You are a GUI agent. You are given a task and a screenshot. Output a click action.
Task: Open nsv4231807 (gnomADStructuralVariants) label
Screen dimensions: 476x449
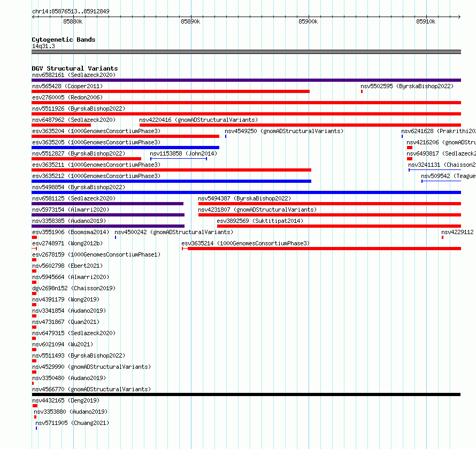257,210
